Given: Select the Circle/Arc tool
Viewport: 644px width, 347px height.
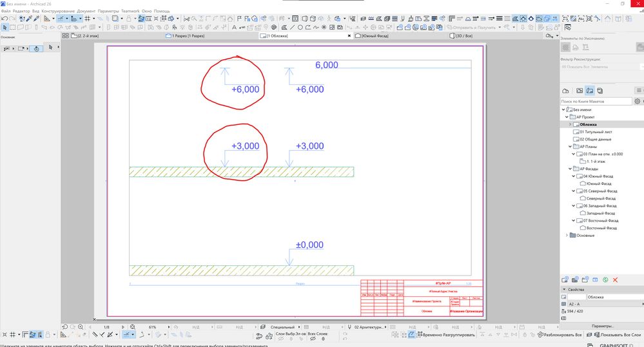Looking at the screenshot, I should pyautogui.click(x=300, y=28).
